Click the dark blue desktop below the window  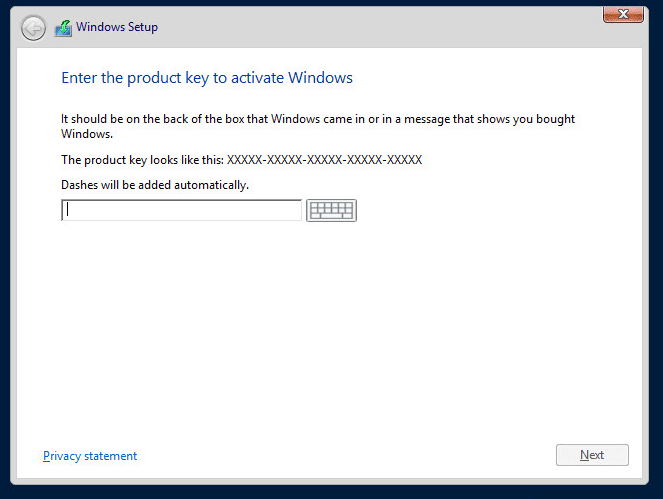click(330, 492)
